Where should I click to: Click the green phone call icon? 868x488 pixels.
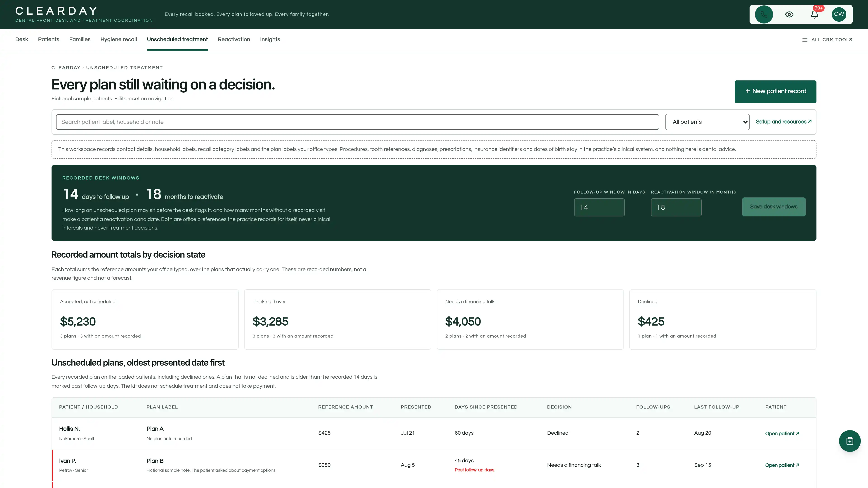(x=764, y=14)
